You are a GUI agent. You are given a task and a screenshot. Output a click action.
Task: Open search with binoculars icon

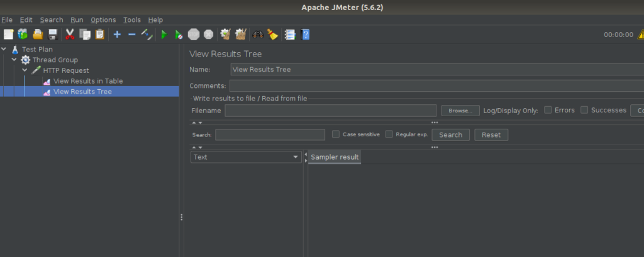click(x=258, y=35)
